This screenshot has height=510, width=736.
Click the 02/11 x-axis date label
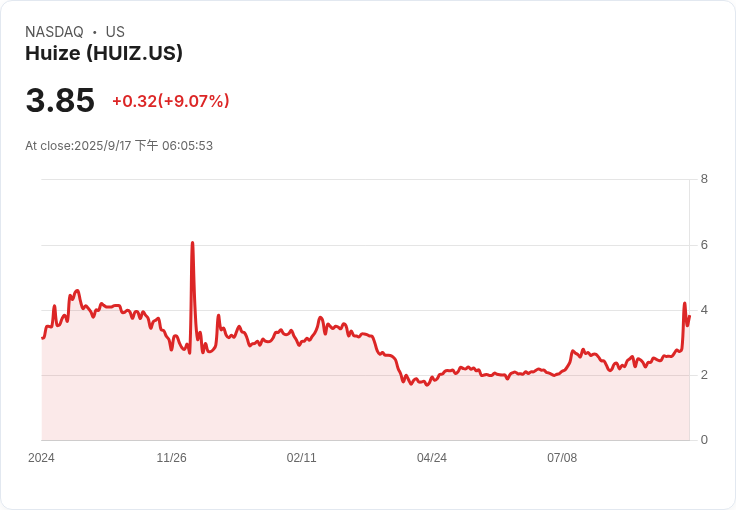pyautogui.click(x=301, y=458)
